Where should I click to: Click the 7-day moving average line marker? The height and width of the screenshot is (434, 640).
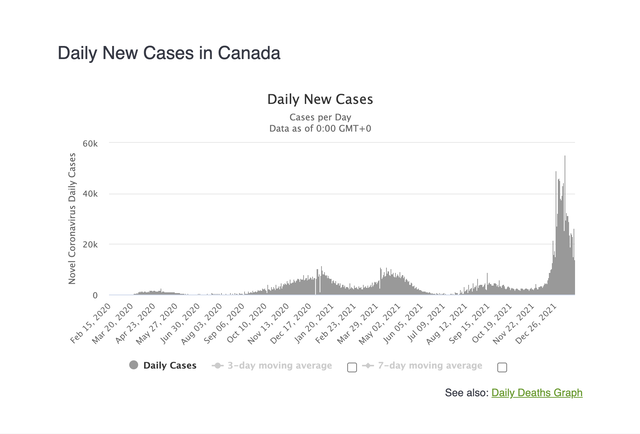[368, 366]
